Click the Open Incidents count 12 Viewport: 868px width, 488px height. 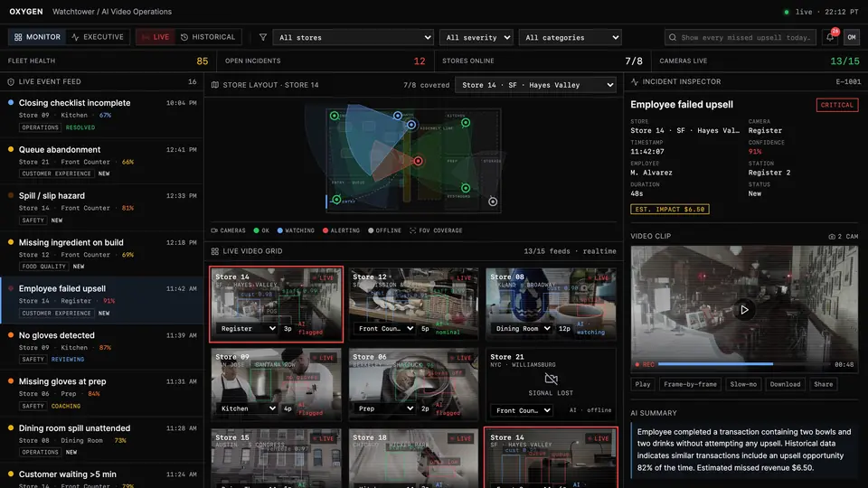(419, 61)
